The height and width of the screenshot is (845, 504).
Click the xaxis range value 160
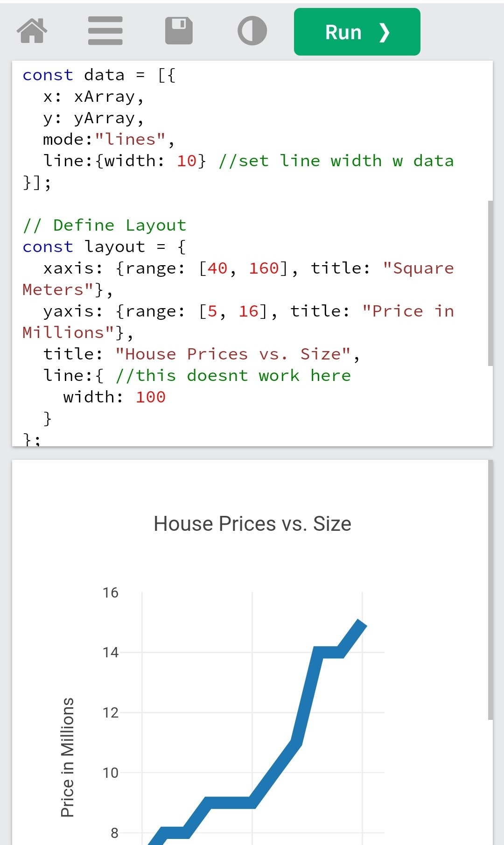pyautogui.click(x=264, y=268)
